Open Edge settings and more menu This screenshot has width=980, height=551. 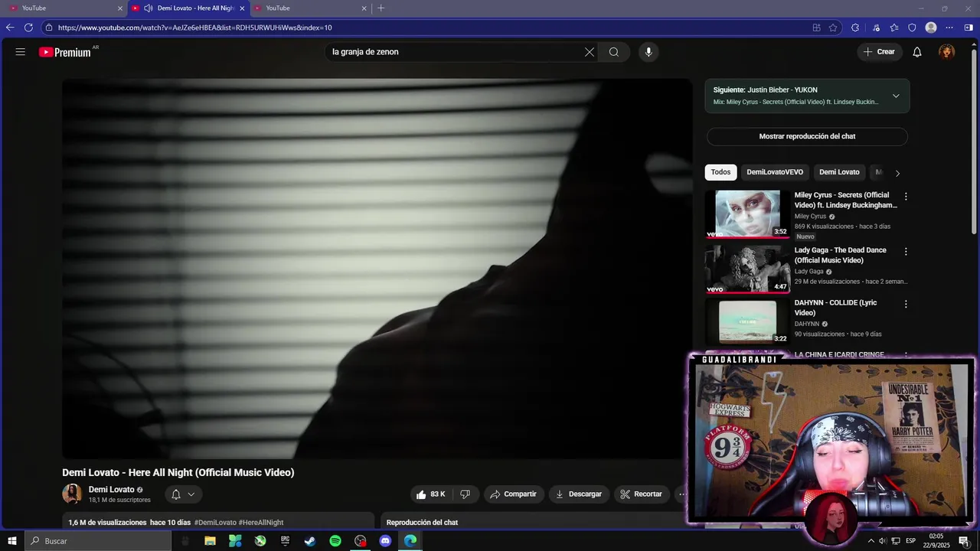coord(950,28)
